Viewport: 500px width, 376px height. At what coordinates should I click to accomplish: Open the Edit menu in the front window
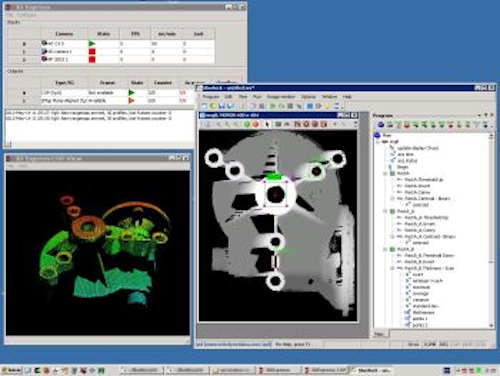228,97
